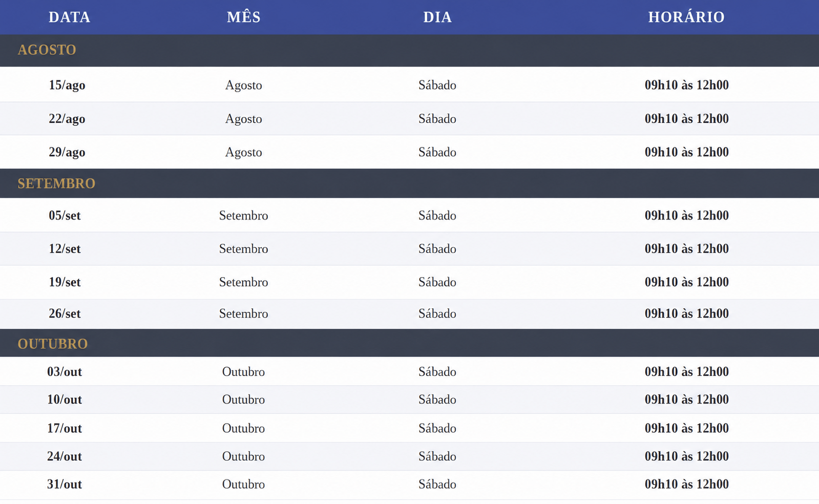The height and width of the screenshot is (504, 819).
Task: Click Sábado in the 31/out row
Action: click(x=437, y=485)
